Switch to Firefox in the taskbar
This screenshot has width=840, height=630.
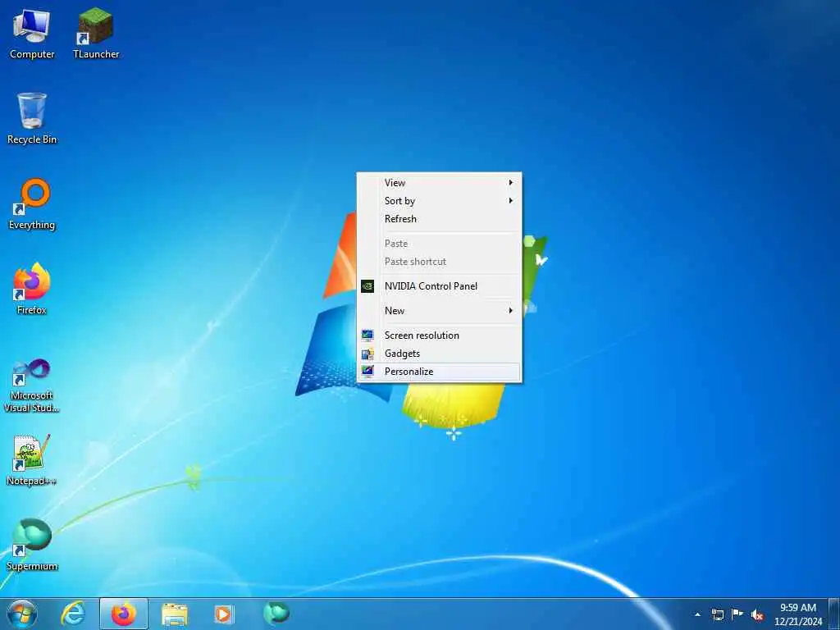click(124, 614)
